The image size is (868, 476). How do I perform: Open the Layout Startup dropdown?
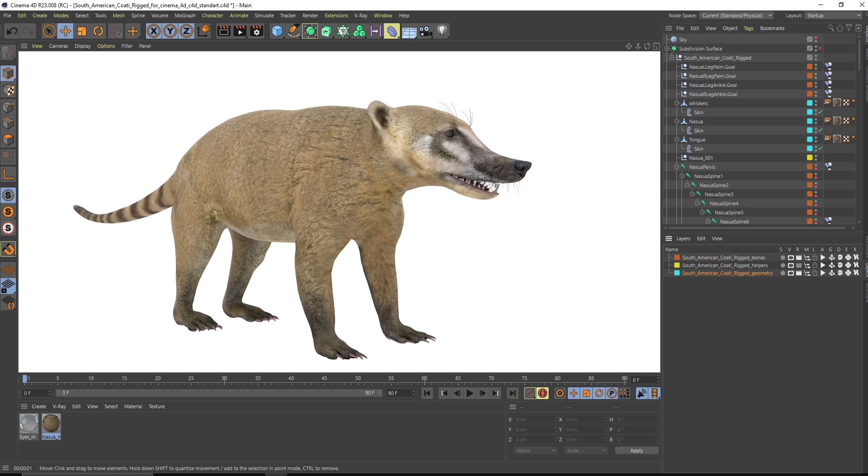(x=833, y=15)
